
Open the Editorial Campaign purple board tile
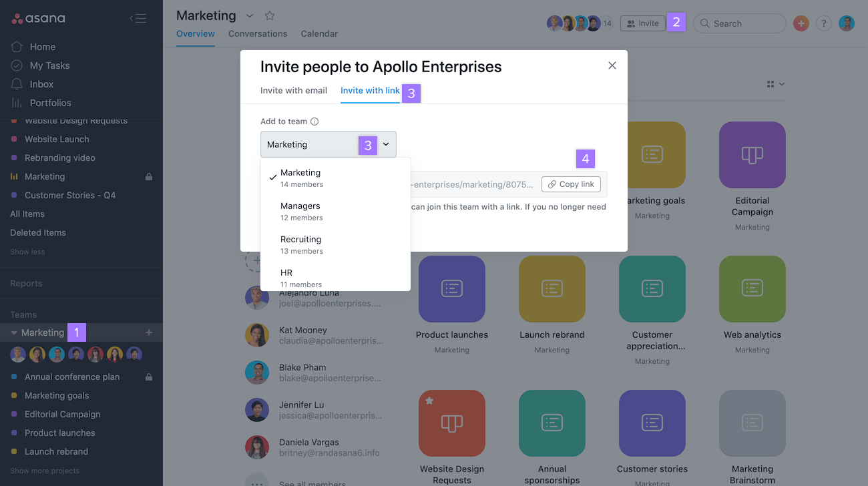click(x=752, y=155)
